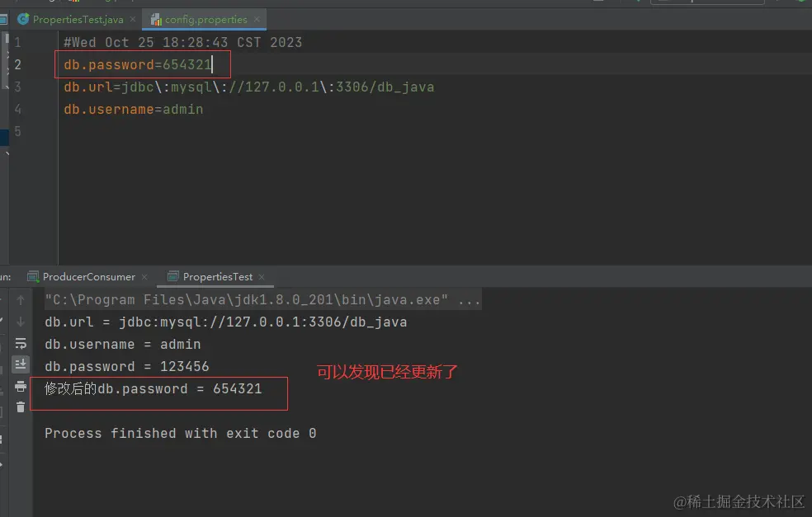Close the PropertiesTest.java tab

133,19
